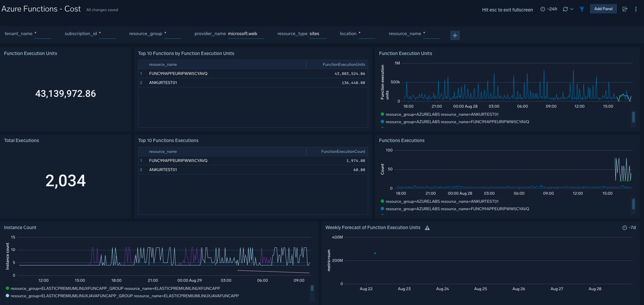The width and height of the screenshot is (644, 305).
Task: Click the 60.00 execution count cell
Action: pos(359,170)
